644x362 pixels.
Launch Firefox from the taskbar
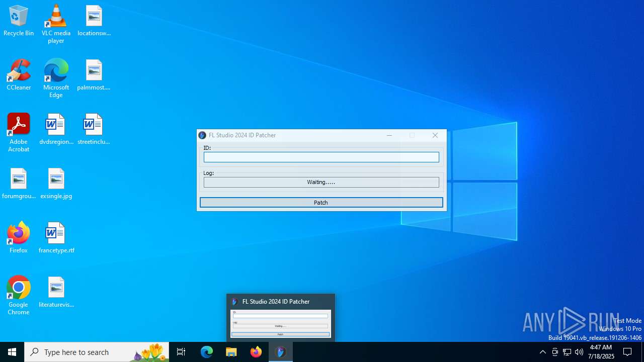(x=256, y=352)
